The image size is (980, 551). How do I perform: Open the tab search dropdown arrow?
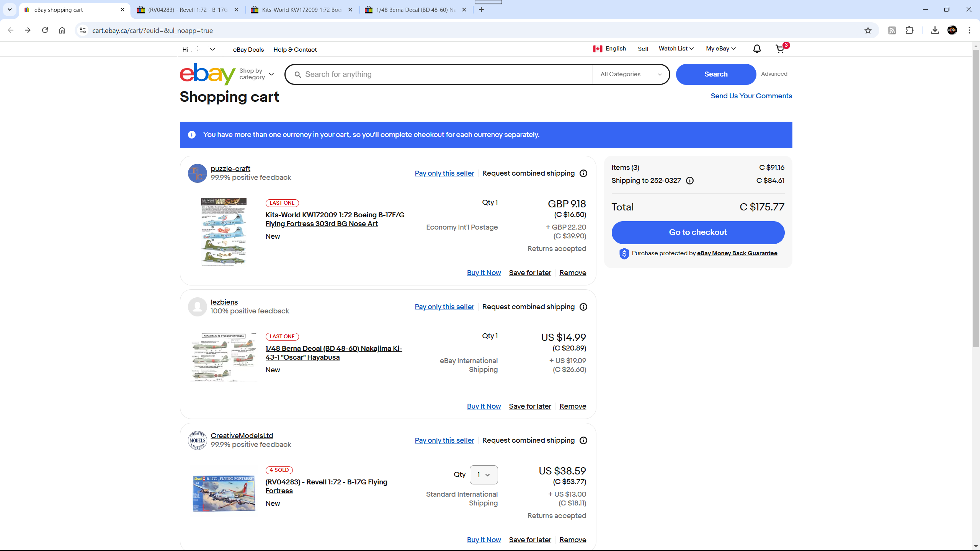coord(10,10)
